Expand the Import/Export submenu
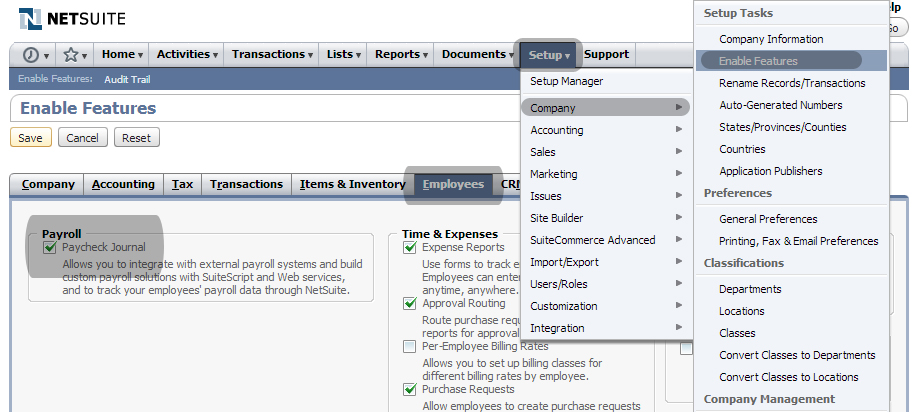Screen dimensions: 921x412 [x=606, y=262]
